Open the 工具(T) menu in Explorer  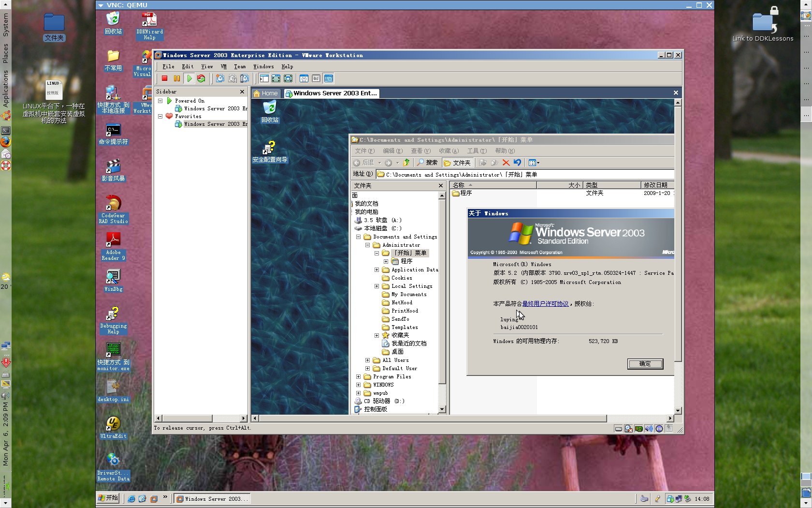[477, 151]
